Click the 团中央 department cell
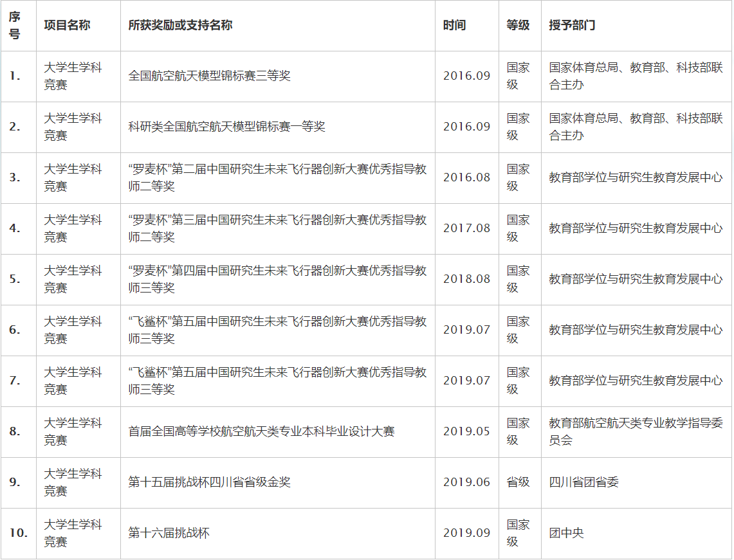734x560 pixels. (x=636, y=534)
